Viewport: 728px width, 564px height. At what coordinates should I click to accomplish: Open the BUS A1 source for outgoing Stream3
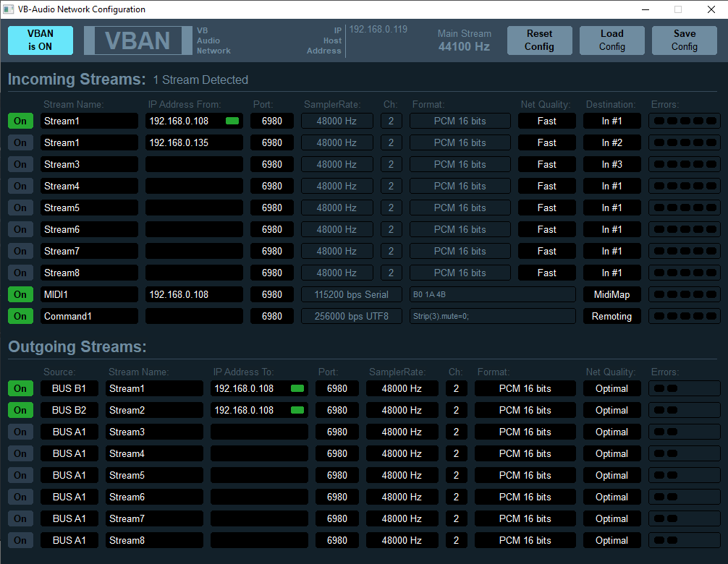point(69,432)
